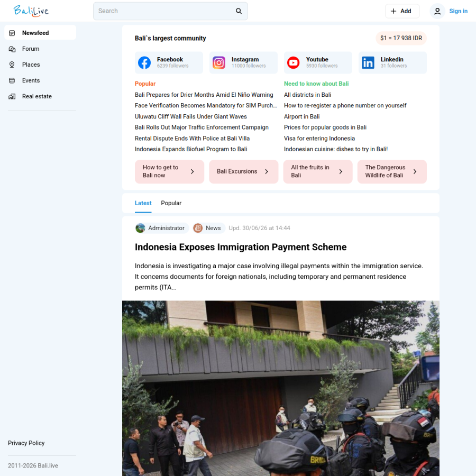476x476 pixels.
Task: Click the Sign in link
Action: pos(458,11)
